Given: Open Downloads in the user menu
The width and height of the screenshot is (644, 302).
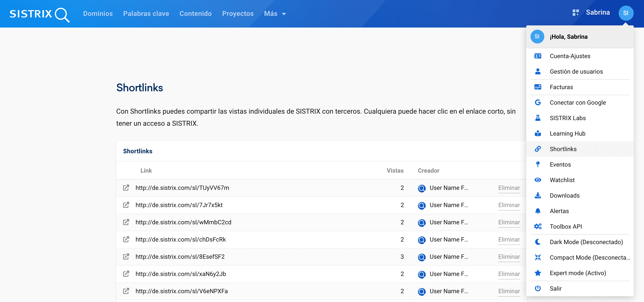Looking at the screenshot, I should coord(564,196).
